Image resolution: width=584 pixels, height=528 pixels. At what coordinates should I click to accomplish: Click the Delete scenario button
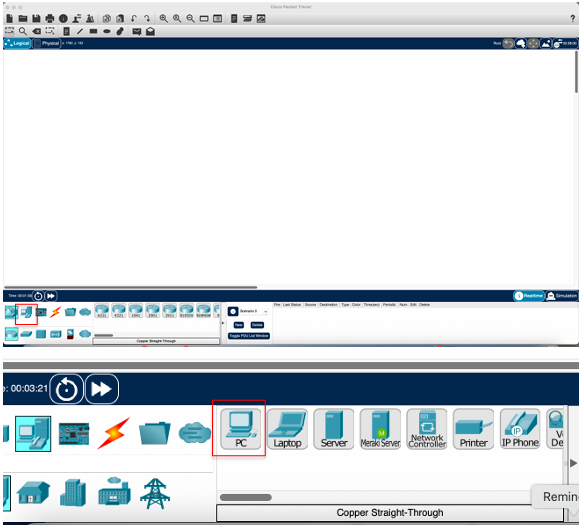[257, 325]
